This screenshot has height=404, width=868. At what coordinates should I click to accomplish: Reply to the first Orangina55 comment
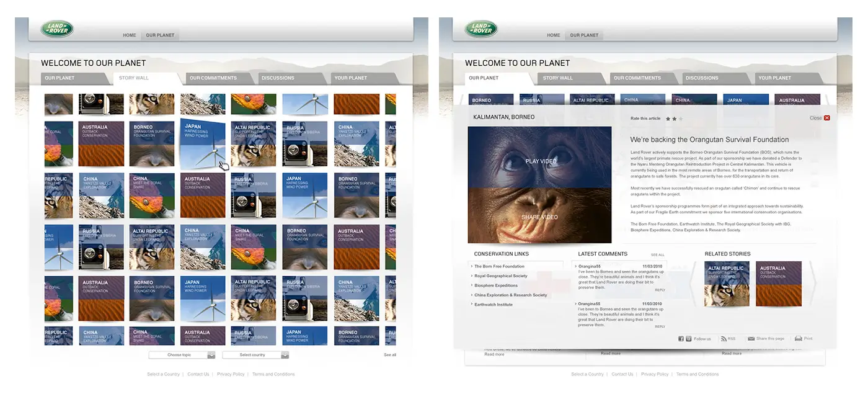click(x=660, y=290)
